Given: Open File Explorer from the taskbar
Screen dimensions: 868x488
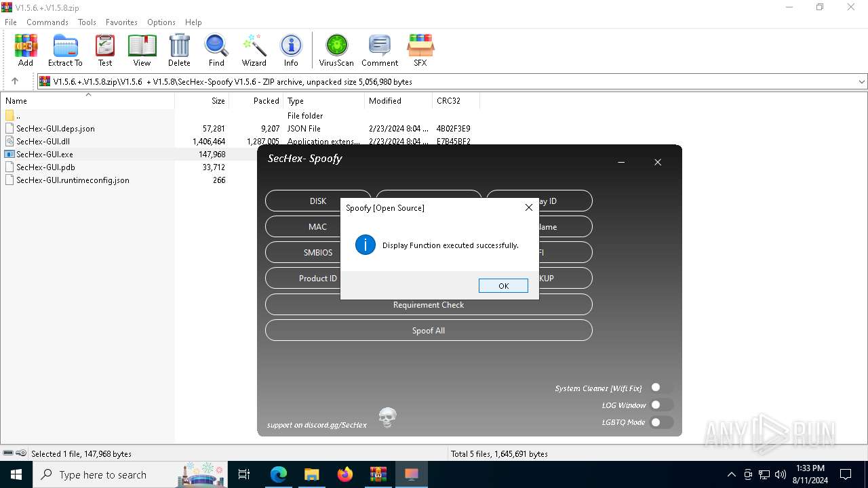Looking at the screenshot, I should tap(312, 474).
